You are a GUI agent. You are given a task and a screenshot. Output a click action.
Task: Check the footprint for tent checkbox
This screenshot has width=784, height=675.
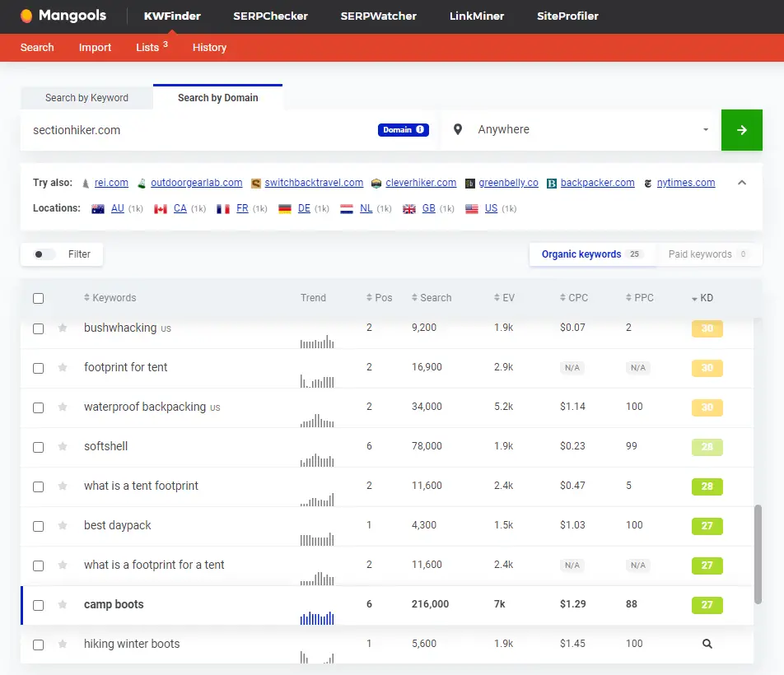pos(38,368)
